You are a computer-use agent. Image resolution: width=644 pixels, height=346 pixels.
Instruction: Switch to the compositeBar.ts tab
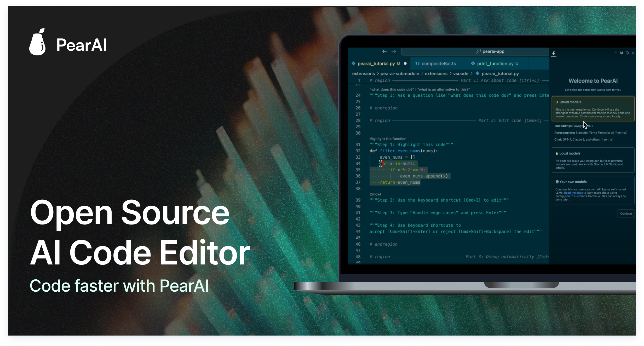tap(439, 64)
